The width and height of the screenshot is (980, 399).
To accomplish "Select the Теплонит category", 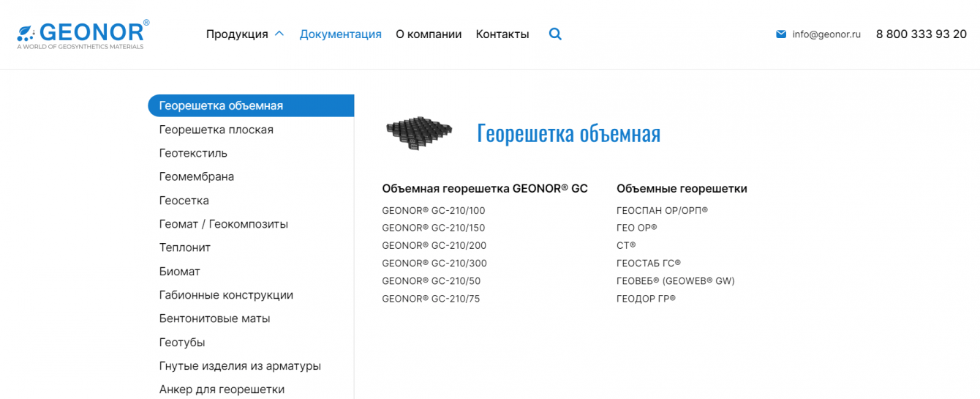I will [x=185, y=247].
